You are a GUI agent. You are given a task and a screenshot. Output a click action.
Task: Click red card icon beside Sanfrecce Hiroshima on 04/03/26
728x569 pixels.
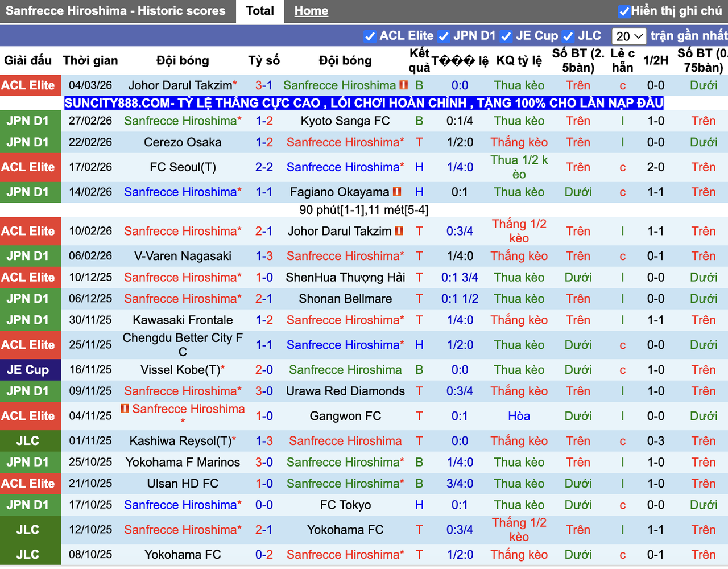[x=404, y=85]
